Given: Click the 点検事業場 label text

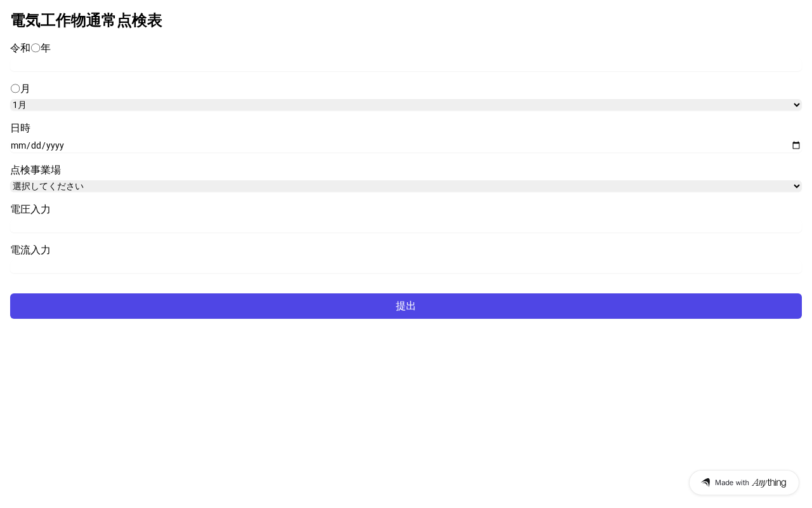Looking at the screenshot, I should [x=36, y=170].
